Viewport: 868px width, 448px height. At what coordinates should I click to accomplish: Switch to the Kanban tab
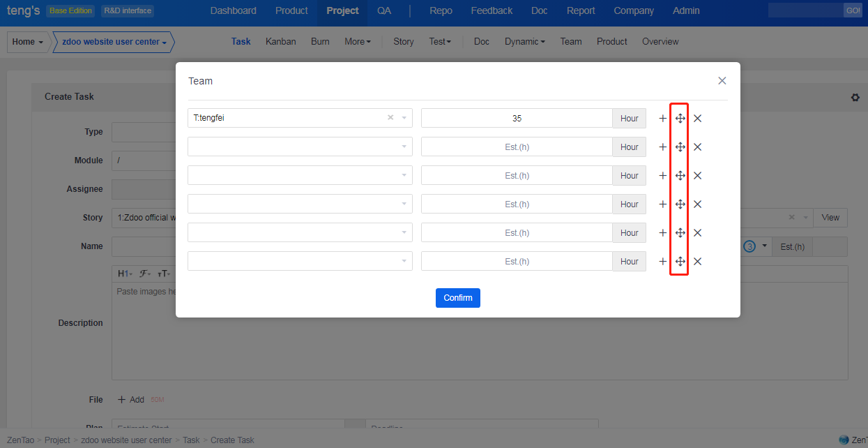click(280, 42)
